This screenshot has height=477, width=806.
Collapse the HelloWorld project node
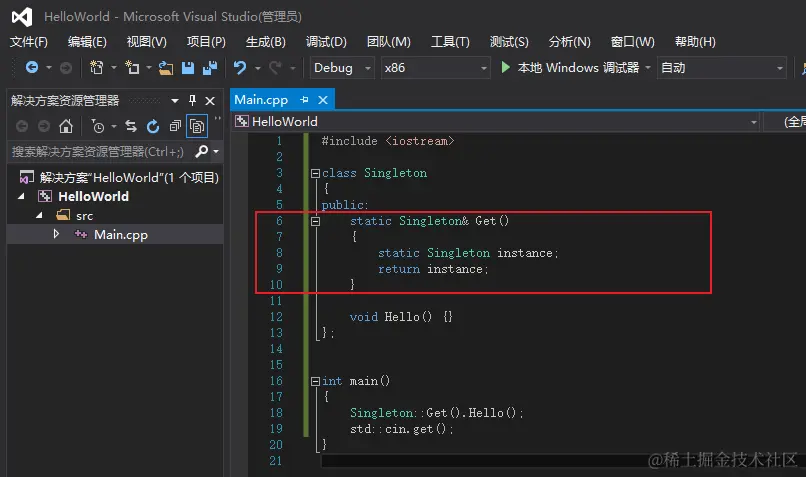pyautogui.click(x=21, y=196)
